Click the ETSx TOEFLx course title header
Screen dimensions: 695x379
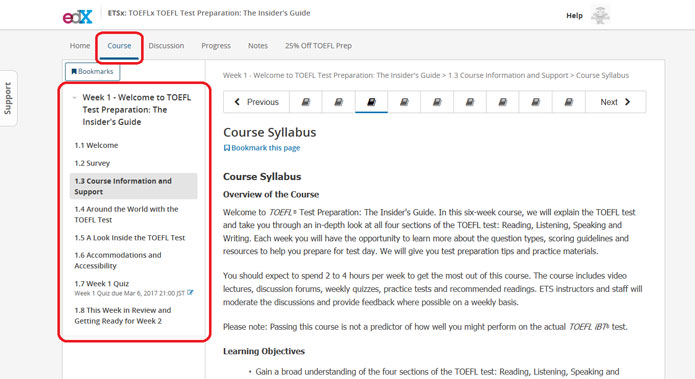point(209,13)
